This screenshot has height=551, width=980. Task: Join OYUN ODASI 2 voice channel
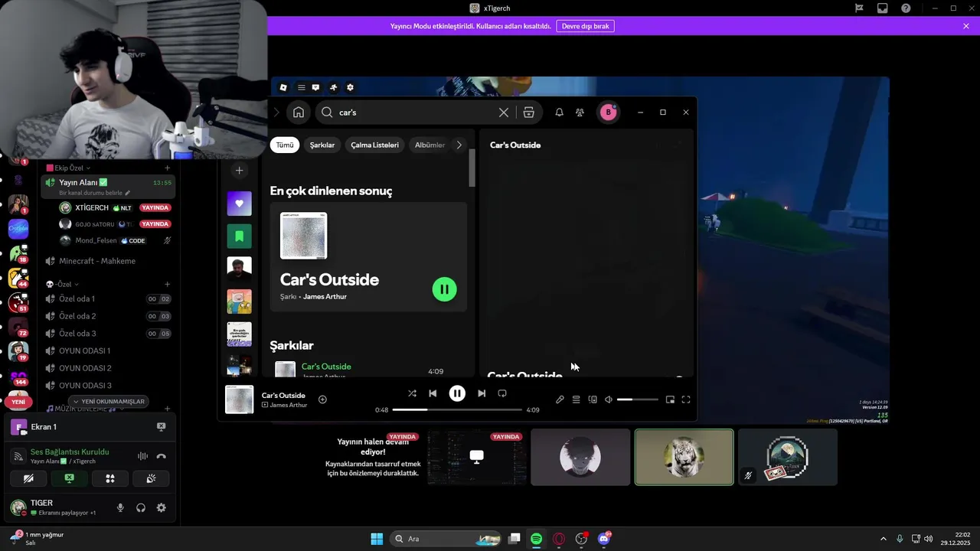pos(108,368)
